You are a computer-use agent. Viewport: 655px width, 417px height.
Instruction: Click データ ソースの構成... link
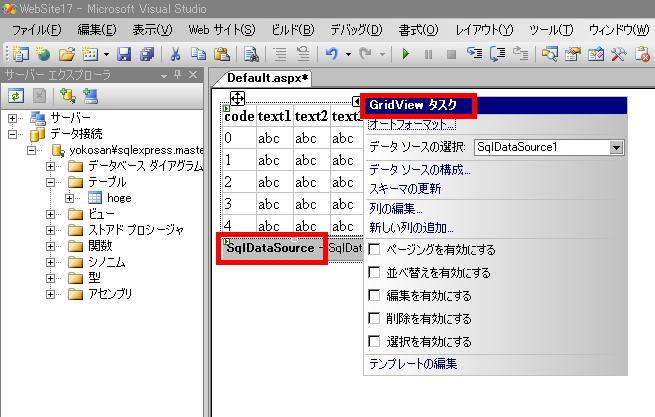[x=420, y=170]
